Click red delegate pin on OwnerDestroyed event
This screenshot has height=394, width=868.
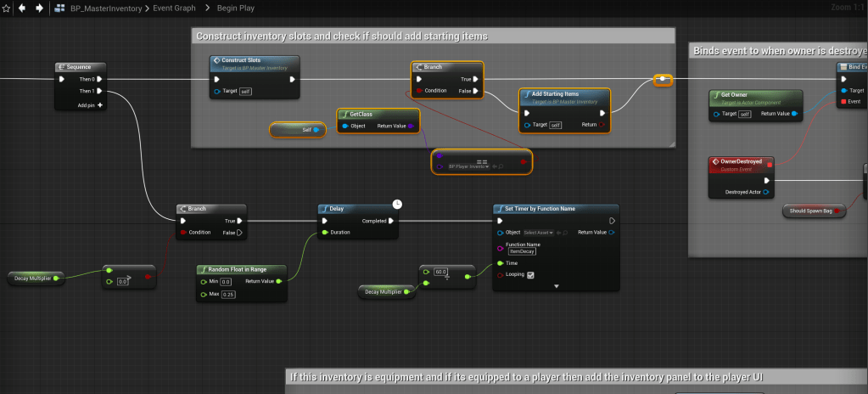pos(770,165)
